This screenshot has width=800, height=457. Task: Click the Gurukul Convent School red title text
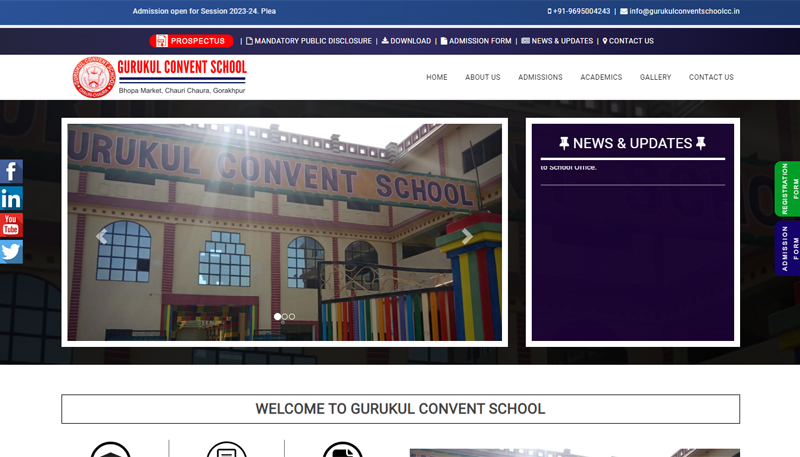point(182,67)
